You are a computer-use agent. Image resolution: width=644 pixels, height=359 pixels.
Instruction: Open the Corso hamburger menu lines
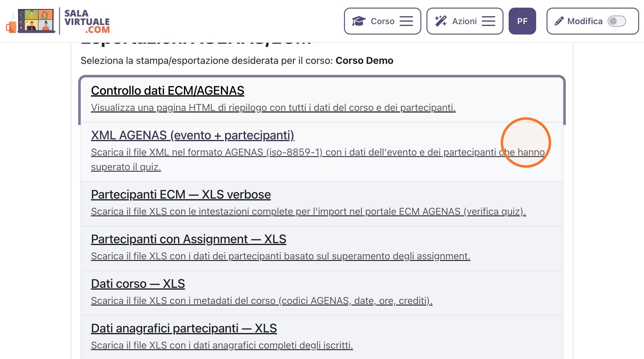click(406, 21)
